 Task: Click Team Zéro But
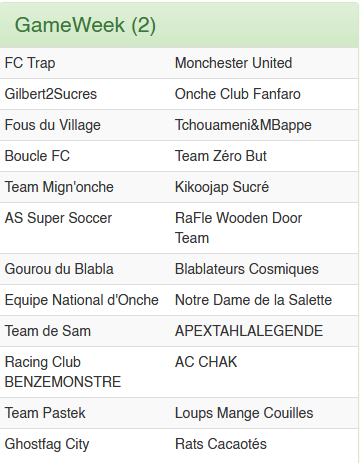tap(221, 156)
